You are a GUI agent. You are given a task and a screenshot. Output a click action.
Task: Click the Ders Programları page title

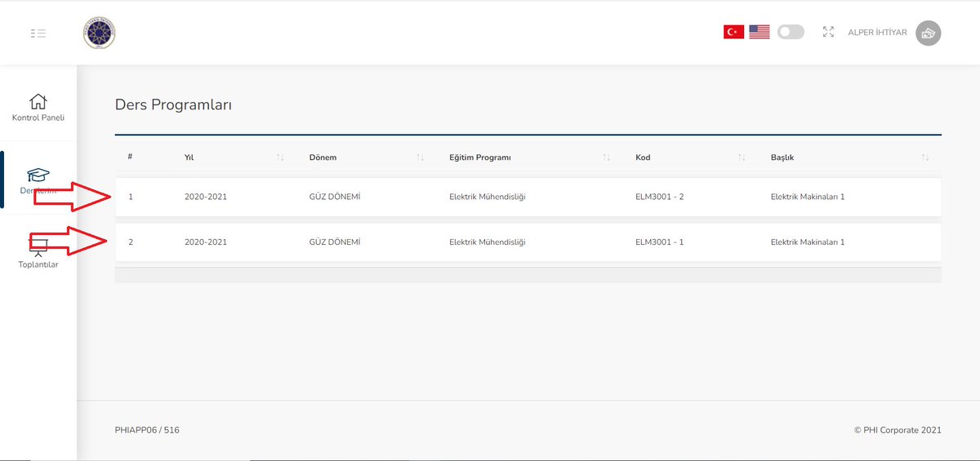click(173, 105)
